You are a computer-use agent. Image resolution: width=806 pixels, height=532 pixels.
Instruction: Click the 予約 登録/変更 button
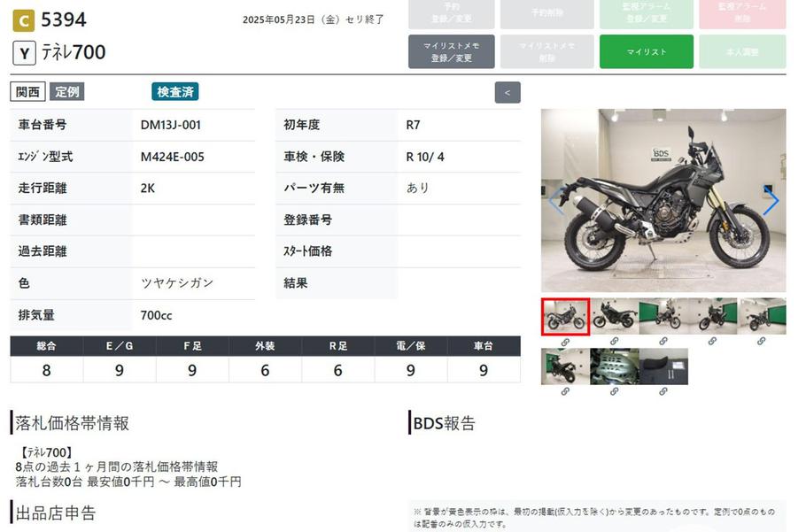pyautogui.click(x=452, y=14)
